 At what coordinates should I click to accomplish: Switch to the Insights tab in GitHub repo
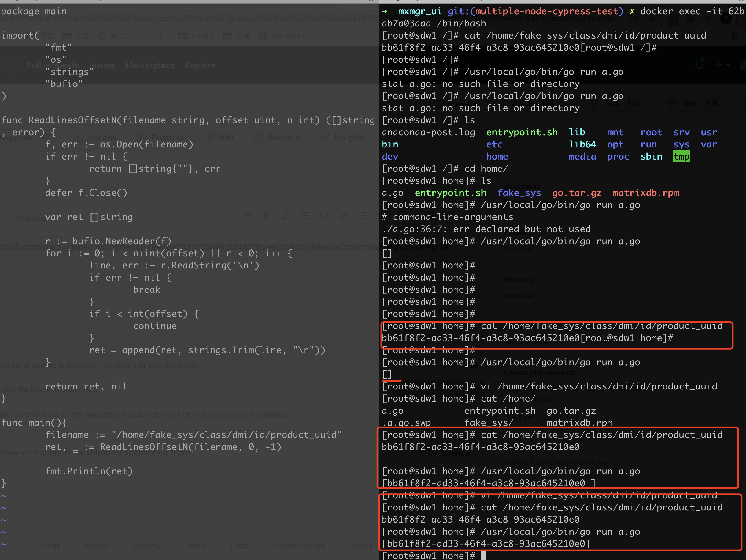point(342,137)
